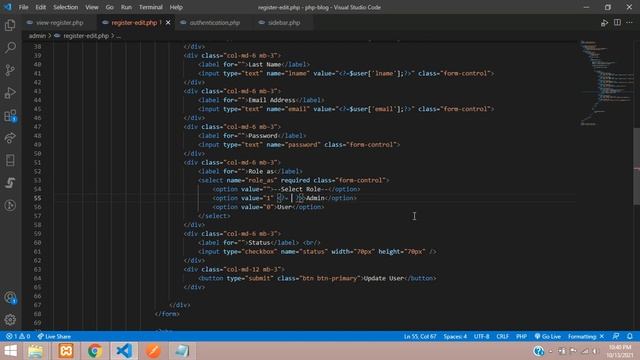This screenshot has width=640, height=360.
Task: Open the Go menu
Action: tap(109, 7)
